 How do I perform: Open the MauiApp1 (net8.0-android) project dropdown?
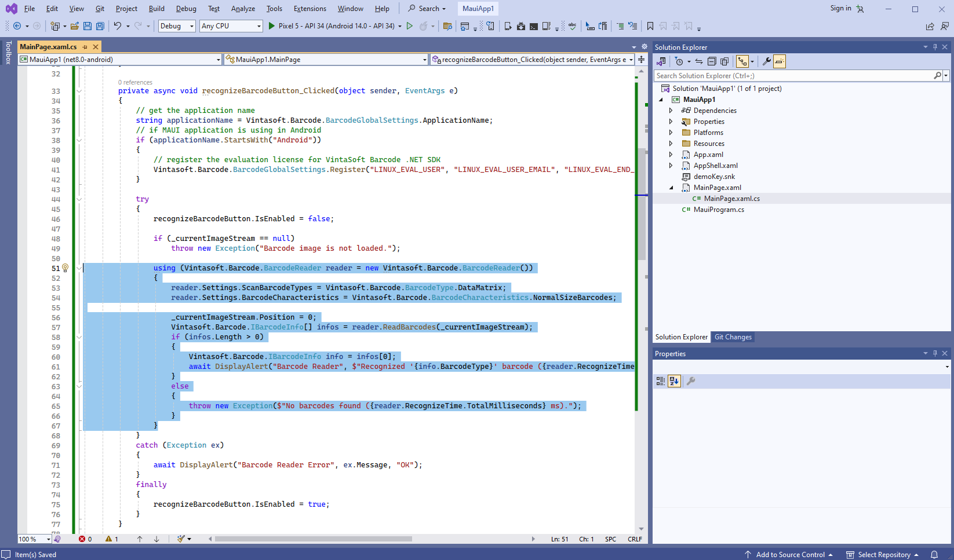120,60
